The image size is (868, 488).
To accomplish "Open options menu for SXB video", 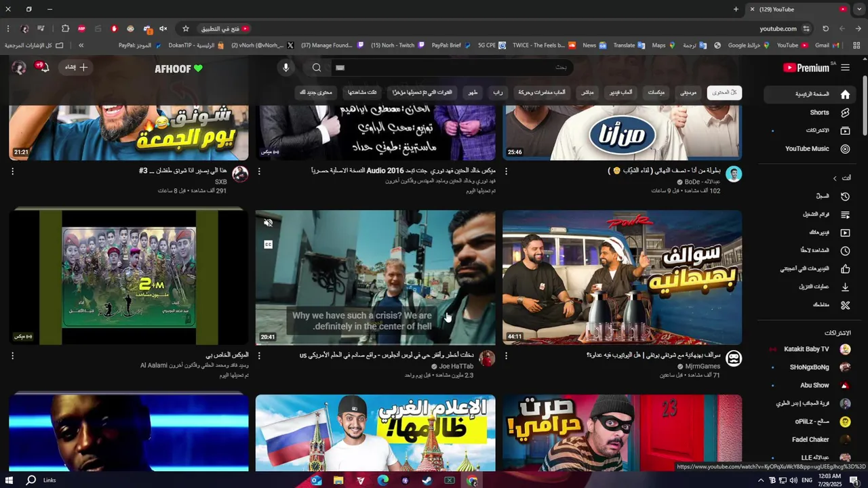I will [x=12, y=171].
